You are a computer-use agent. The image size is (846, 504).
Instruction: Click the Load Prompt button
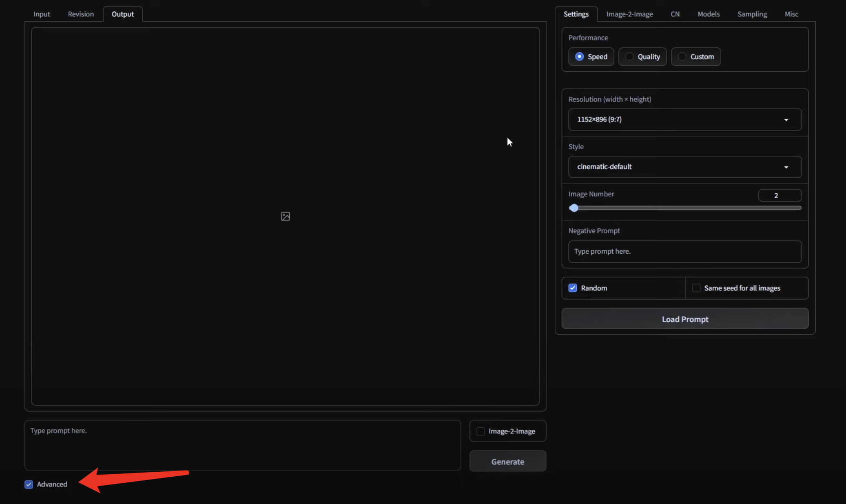coord(684,319)
